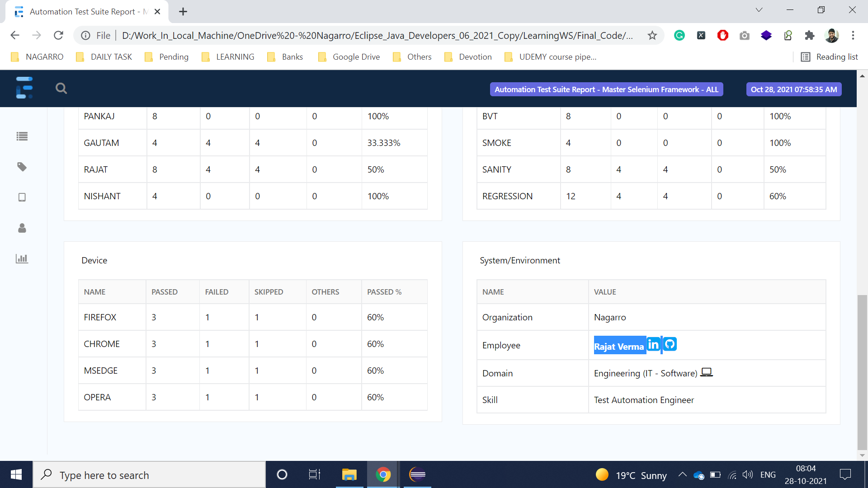Bookmark this page with the star icon
The width and height of the screenshot is (868, 488).
click(652, 35)
